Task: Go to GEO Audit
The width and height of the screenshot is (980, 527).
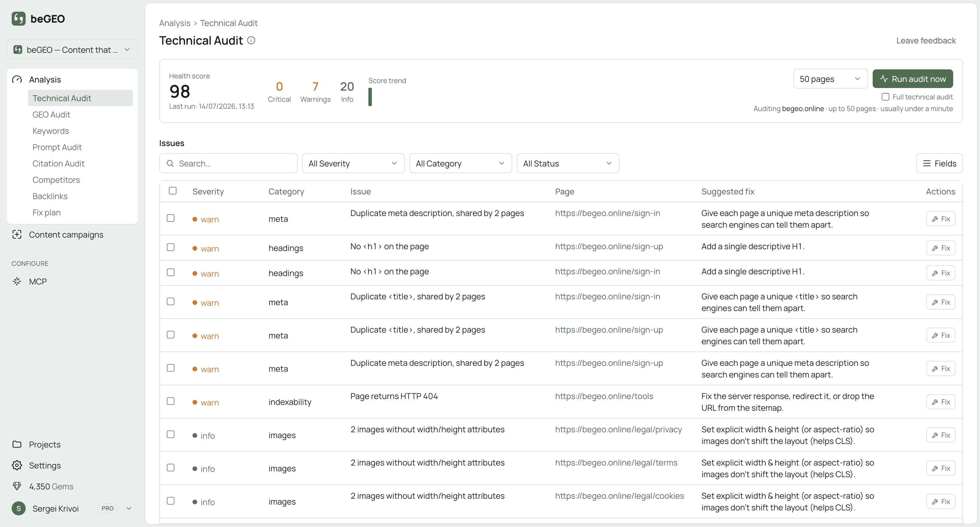Action: (51, 115)
